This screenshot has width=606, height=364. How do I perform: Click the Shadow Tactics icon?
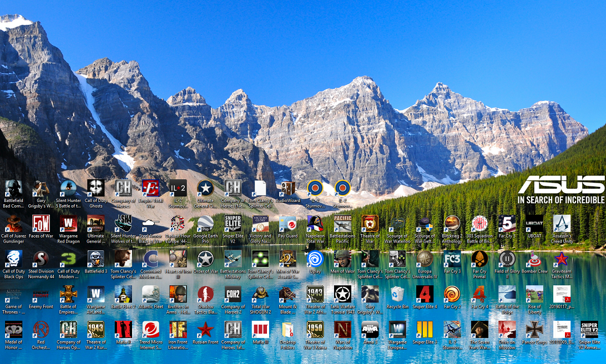(x=205, y=295)
